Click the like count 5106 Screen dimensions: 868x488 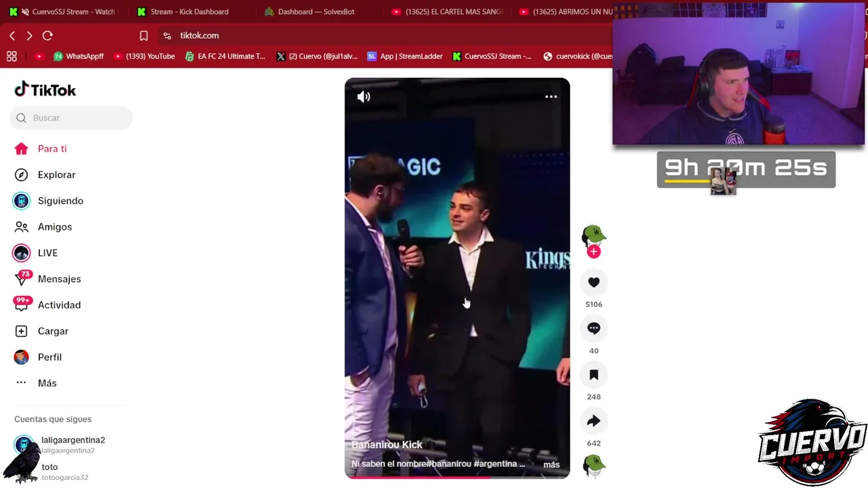[x=594, y=304]
